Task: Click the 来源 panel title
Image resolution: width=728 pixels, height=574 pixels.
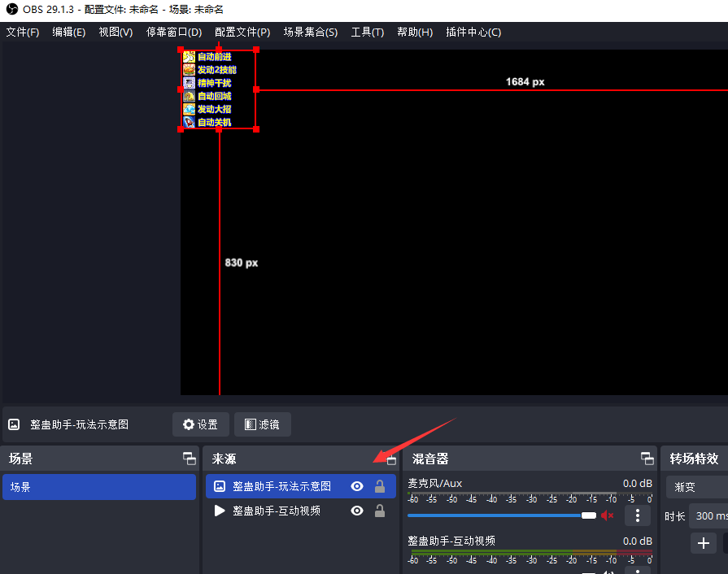Action: pyautogui.click(x=224, y=459)
